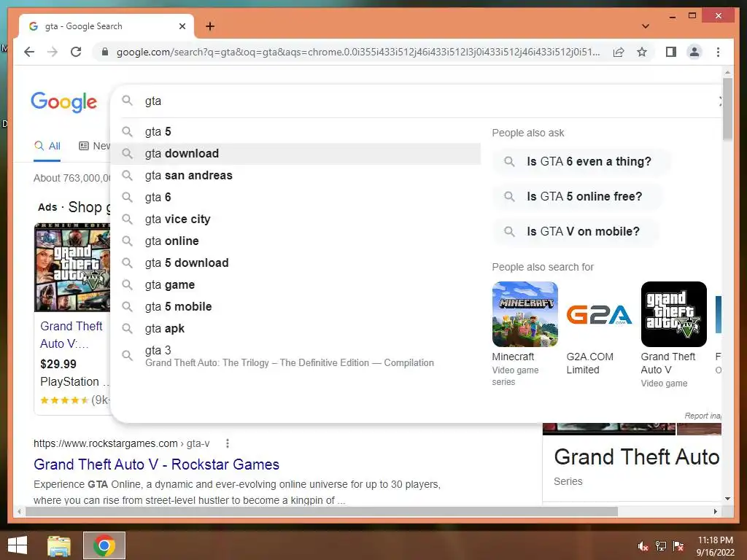Click the muted volume tray icon
Screen dimensions: 747x560
(643, 546)
